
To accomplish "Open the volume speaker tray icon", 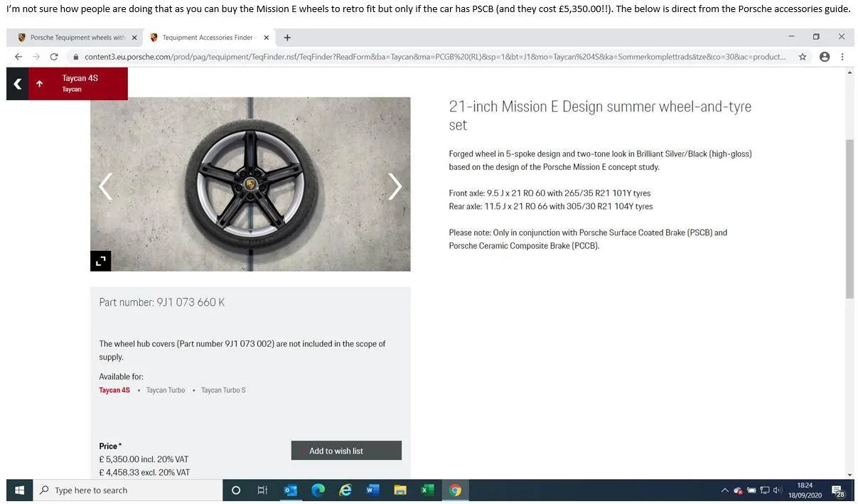I will point(778,490).
